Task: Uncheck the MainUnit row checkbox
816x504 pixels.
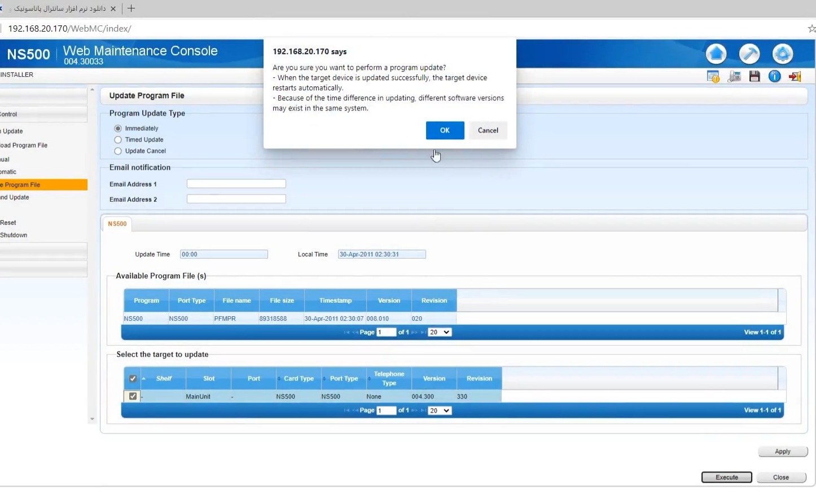Action: pyautogui.click(x=133, y=396)
